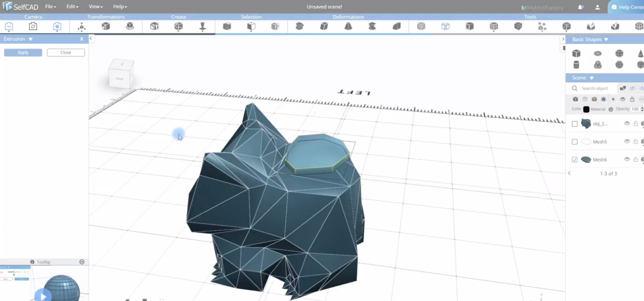Tick the obj_2 object checkbox
The image size is (644, 301).
tap(575, 124)
